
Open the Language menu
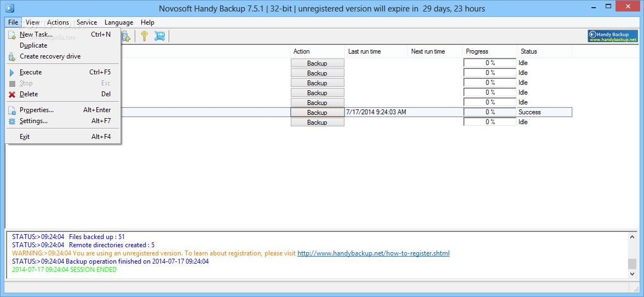coord(119,22)
